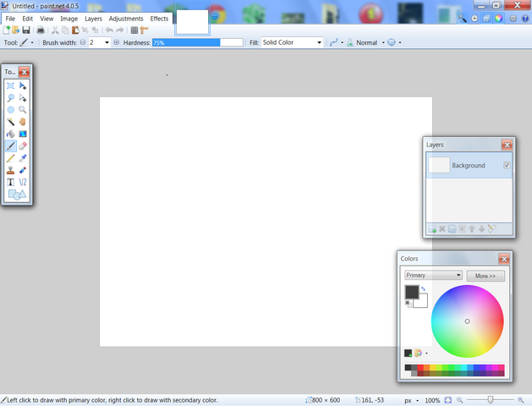
Task: Open Settings gear icon
Action: click(513, 19)
